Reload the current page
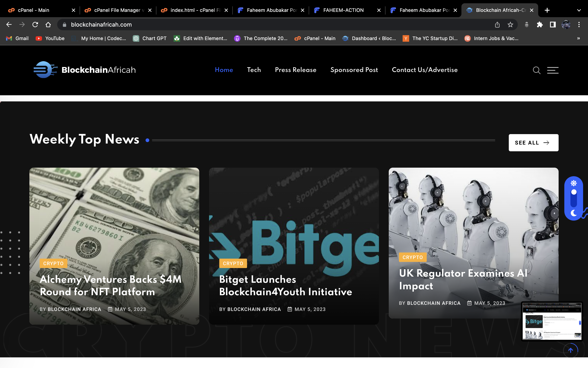Screen dimensions: 588x368 [x=35, y=25]
